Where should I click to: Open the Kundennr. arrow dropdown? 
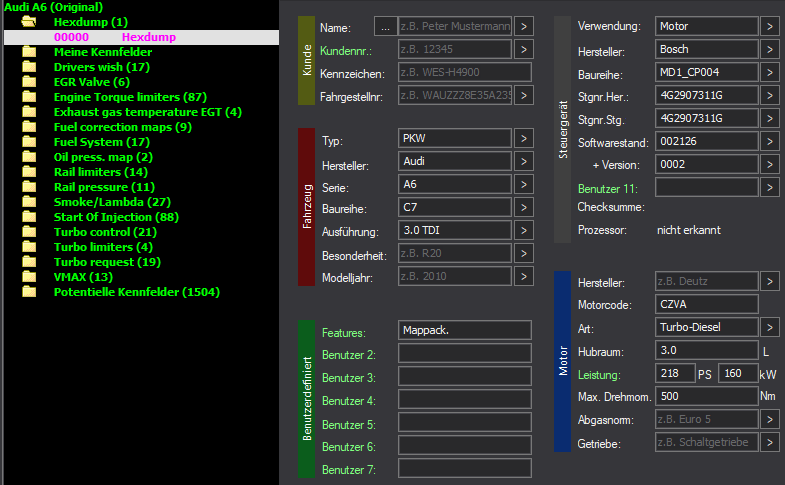tap(524, 50)
